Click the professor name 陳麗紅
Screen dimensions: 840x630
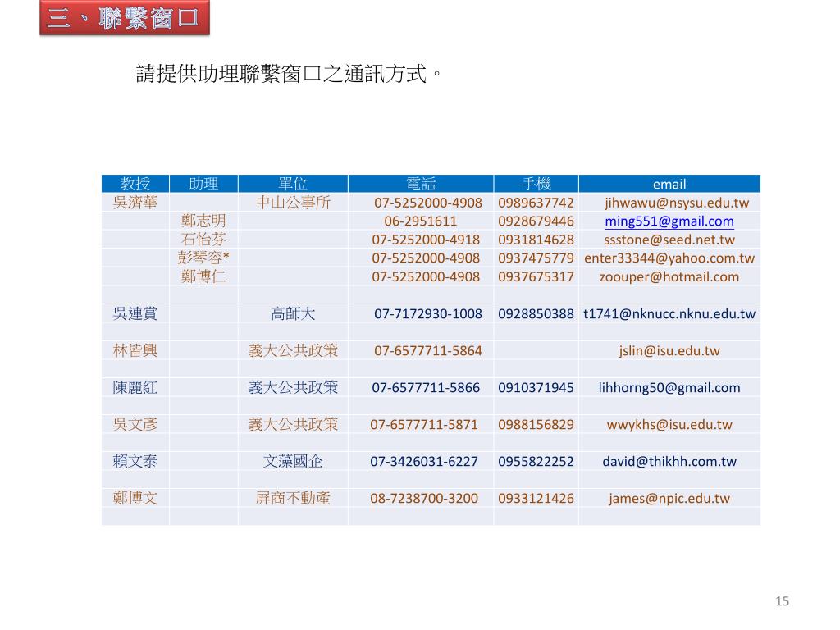click(x=135, y=387)
